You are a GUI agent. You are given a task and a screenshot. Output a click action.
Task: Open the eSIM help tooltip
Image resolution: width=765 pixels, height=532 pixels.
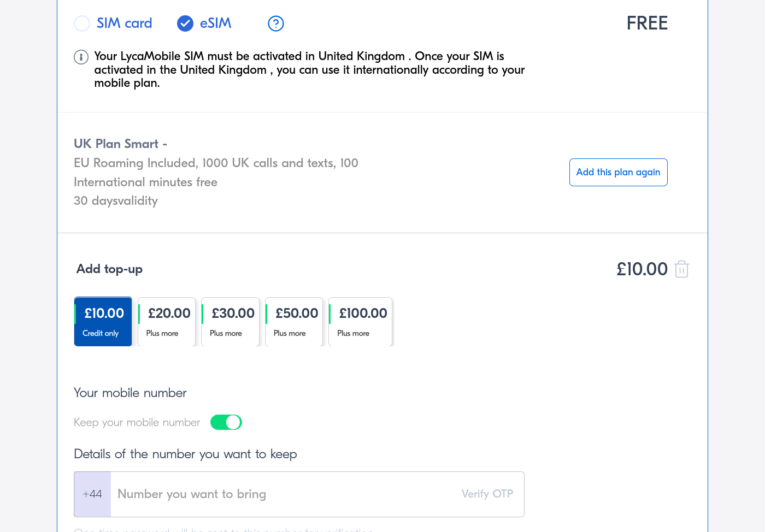[x=276, y=23]
